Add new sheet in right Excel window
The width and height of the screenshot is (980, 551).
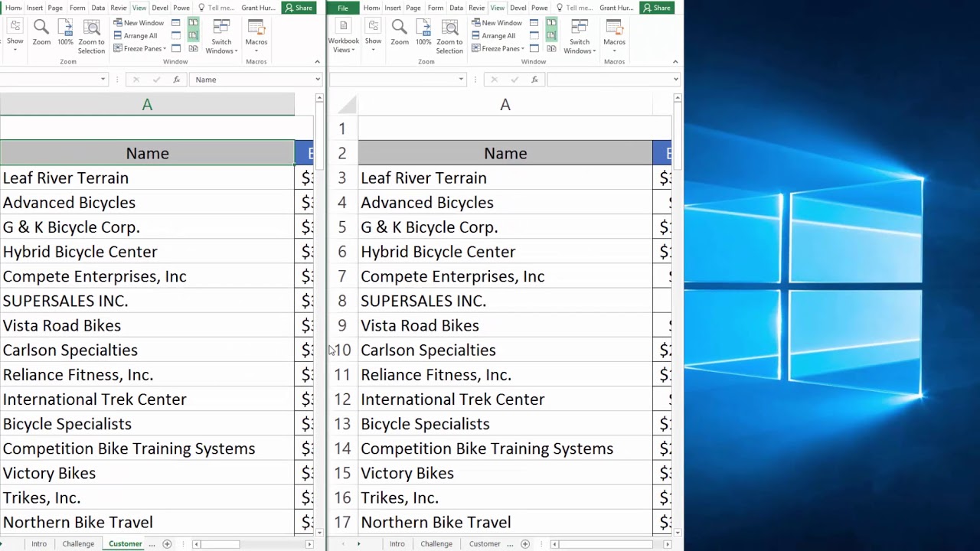click(x=525, y=544)
